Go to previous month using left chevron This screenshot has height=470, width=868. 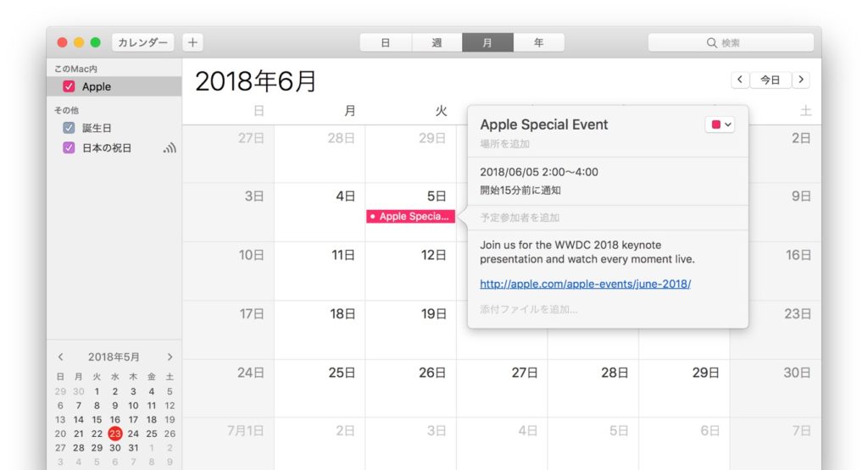pos(739,80)
